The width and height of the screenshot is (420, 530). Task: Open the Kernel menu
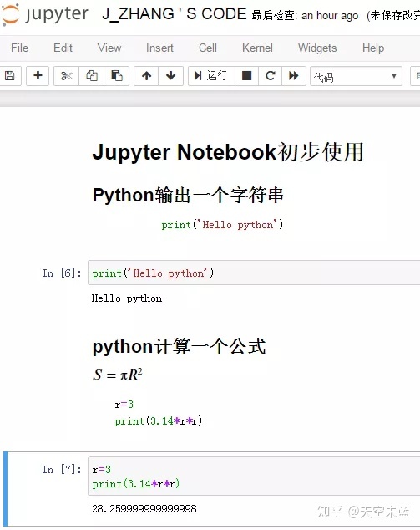[x=257, y=48]
